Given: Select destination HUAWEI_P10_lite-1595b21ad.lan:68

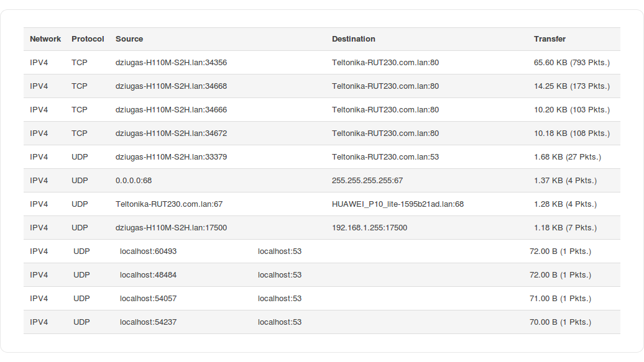Looking at the screenshot, I should pos(397,204).
